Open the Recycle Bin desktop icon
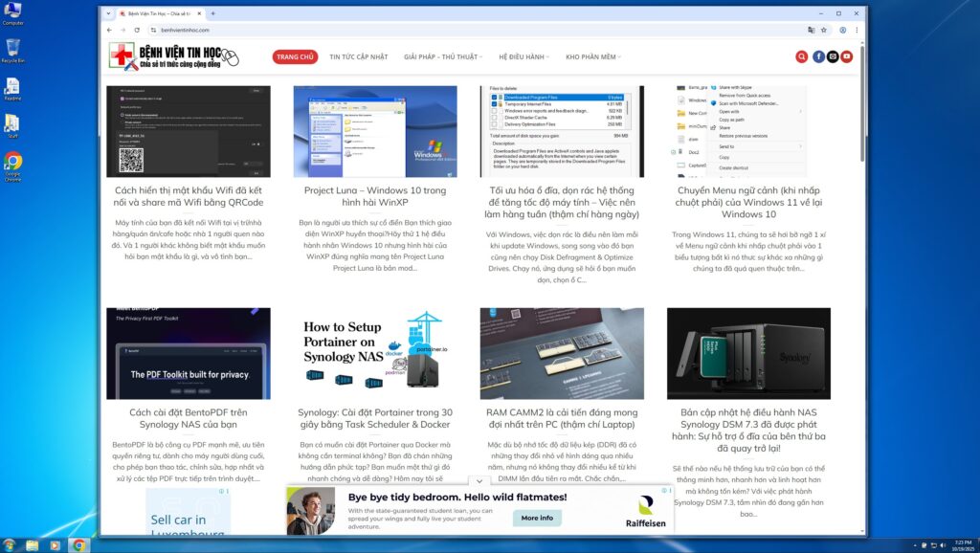 click(x=13, y=48)
